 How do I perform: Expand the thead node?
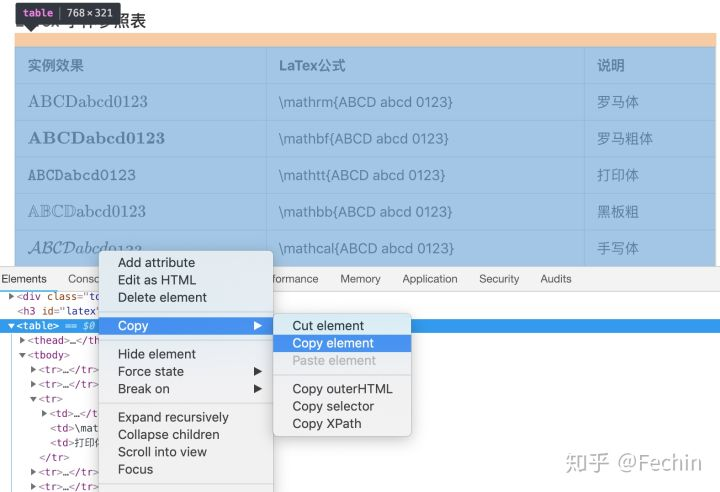[22, 340]
